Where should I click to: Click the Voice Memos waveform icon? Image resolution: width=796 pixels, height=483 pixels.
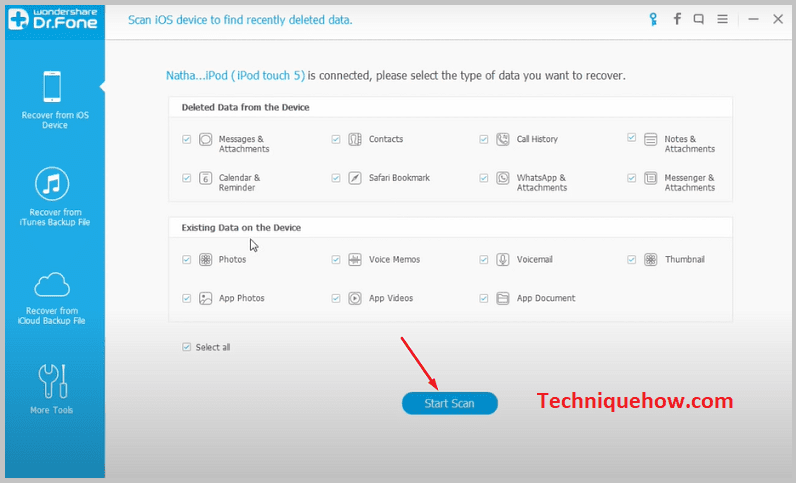coord(355,260)
